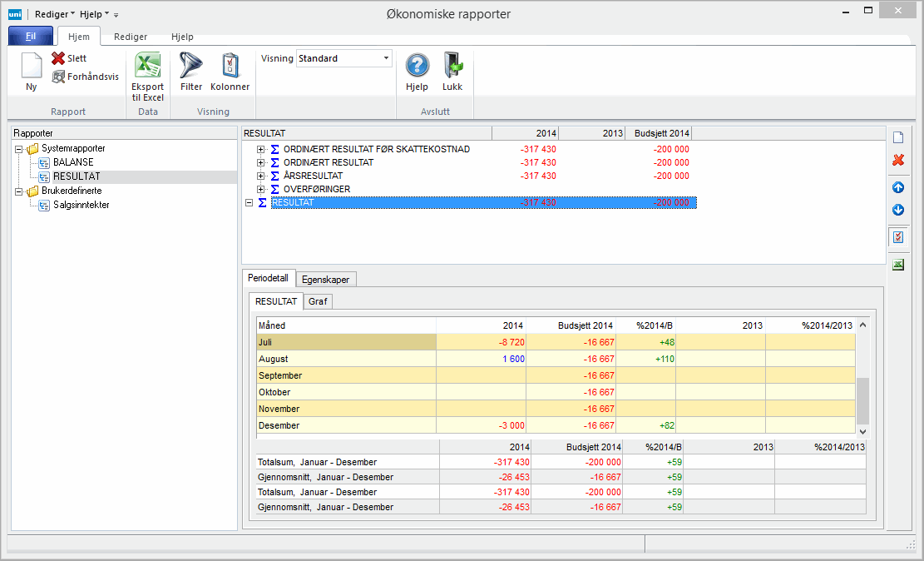Click the month table vertical scrollbar
The width and height of the screenshot is (924, 561).
862,400
